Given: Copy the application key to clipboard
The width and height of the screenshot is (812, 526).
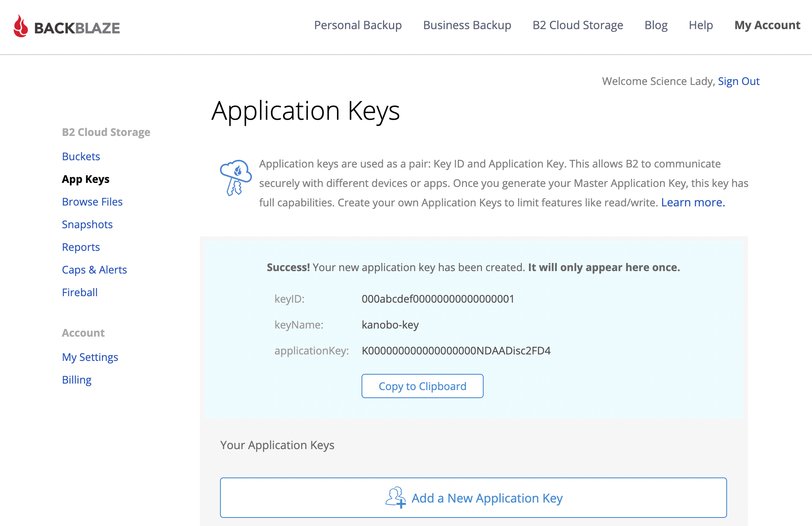Looking at the screenshot, I should click(422, 386).
